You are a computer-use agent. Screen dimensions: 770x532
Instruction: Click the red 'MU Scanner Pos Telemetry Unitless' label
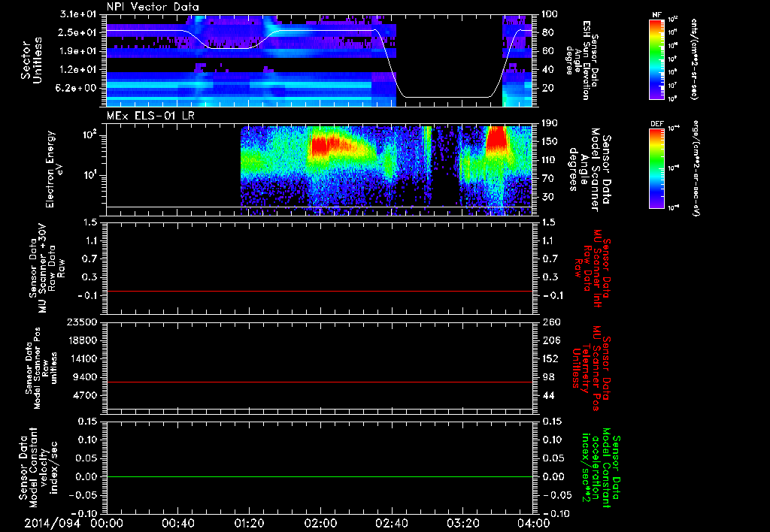pyautogui.click(x=591, y=368)
